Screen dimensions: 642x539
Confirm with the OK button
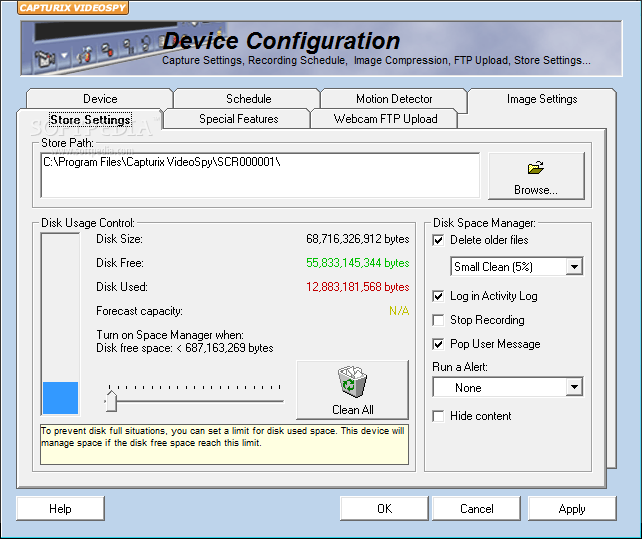tap(384, 509)
